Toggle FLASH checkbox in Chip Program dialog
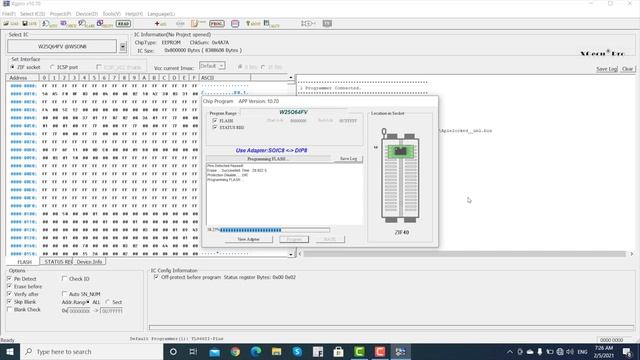The width and height of the screenshot is (640, 360). point(215,121)
